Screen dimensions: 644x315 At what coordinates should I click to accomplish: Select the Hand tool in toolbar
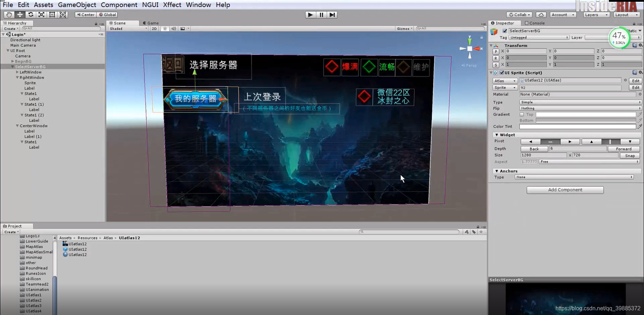coord(9,15)
